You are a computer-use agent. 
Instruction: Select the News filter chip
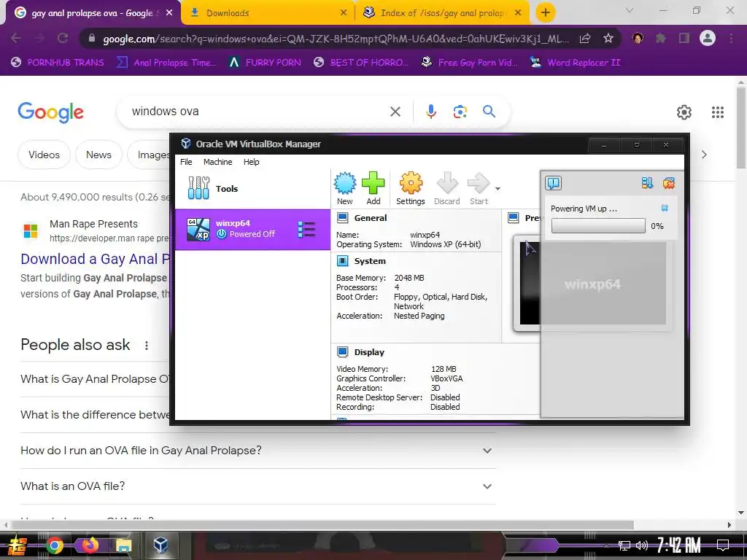[x=98, y=155]
